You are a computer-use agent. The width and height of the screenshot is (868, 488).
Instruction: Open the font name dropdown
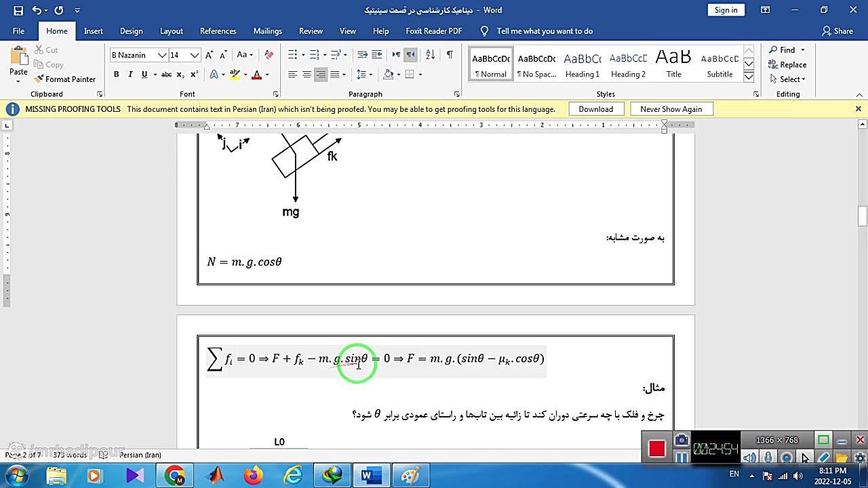click(x=162, y=55)
